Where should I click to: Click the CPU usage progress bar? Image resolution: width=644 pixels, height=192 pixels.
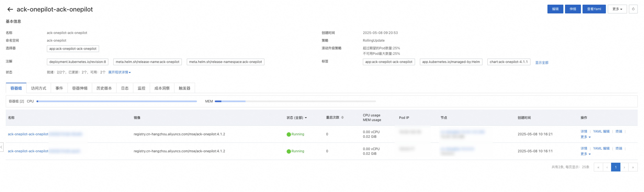coord(117,101)
